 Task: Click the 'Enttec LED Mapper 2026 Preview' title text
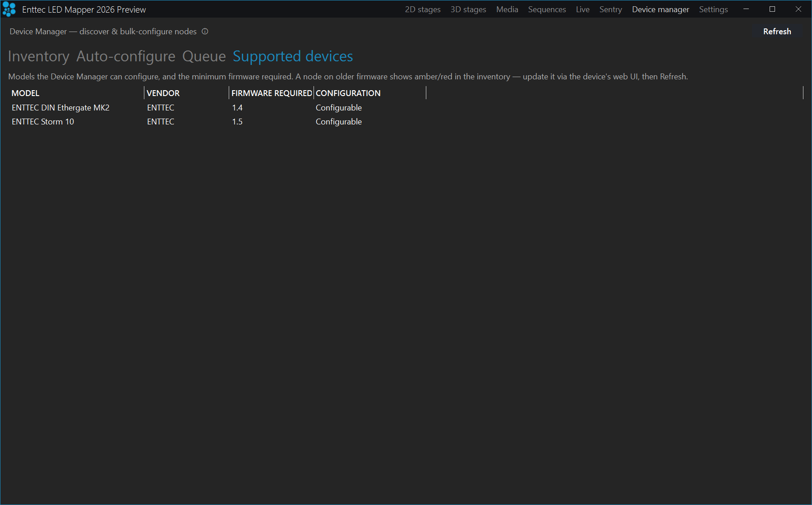point(84,9)
